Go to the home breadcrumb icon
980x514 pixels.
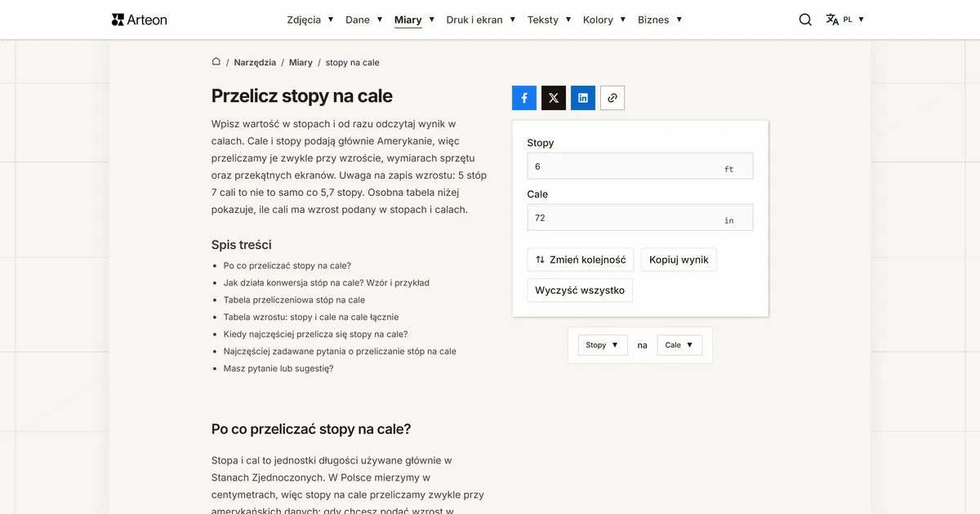[x=216, y=62]
